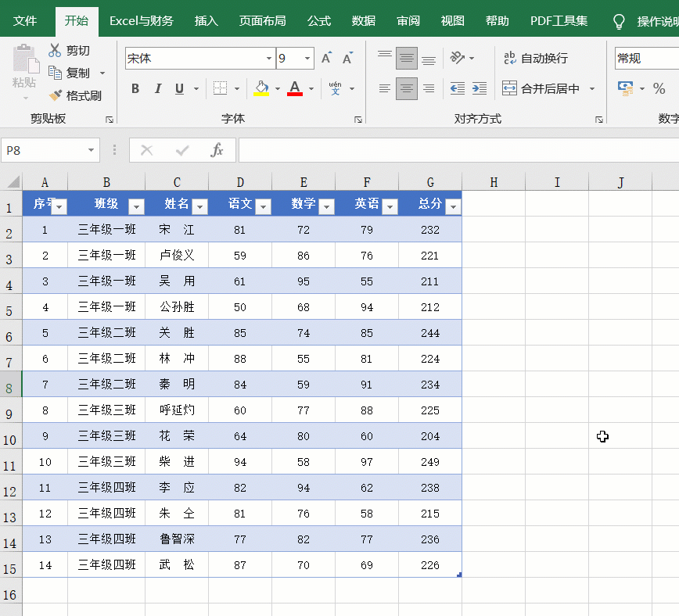Toggle italic formatting
679x616 pixels.
[157, 89]
